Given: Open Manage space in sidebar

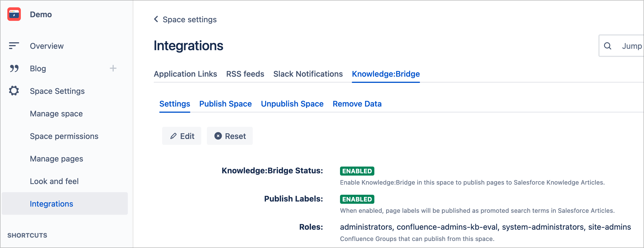Looking at the screenshot, I should click(56, 114).
